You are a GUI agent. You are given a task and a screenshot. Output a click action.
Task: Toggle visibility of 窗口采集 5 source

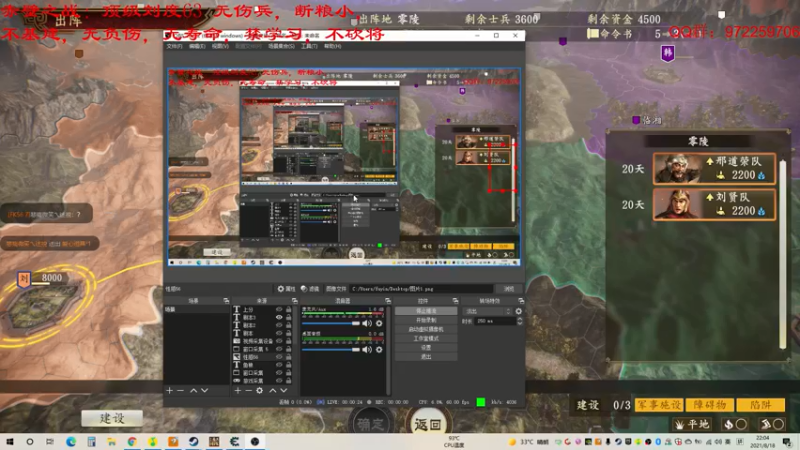pos(279,349)
